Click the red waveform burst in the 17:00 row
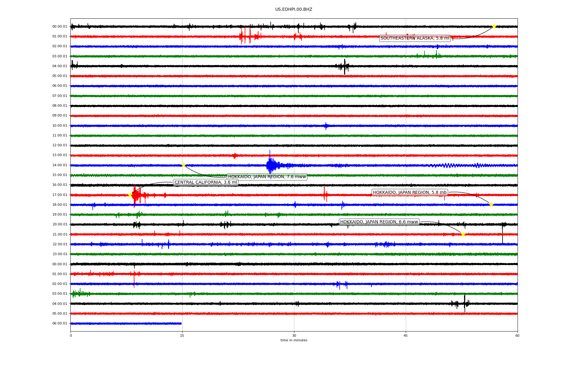 136,195
